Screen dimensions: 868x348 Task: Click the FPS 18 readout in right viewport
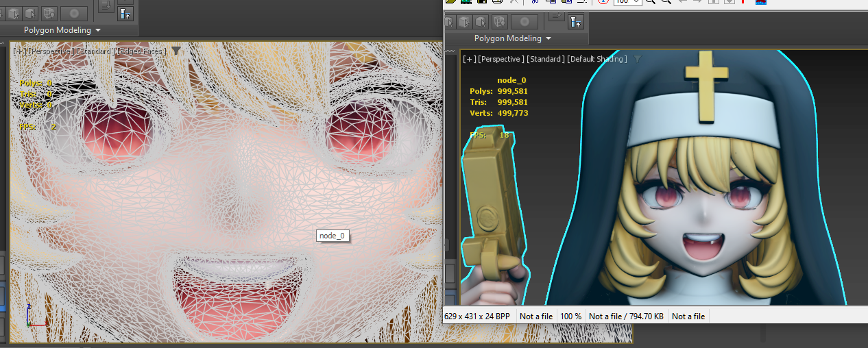click(489, 136)
